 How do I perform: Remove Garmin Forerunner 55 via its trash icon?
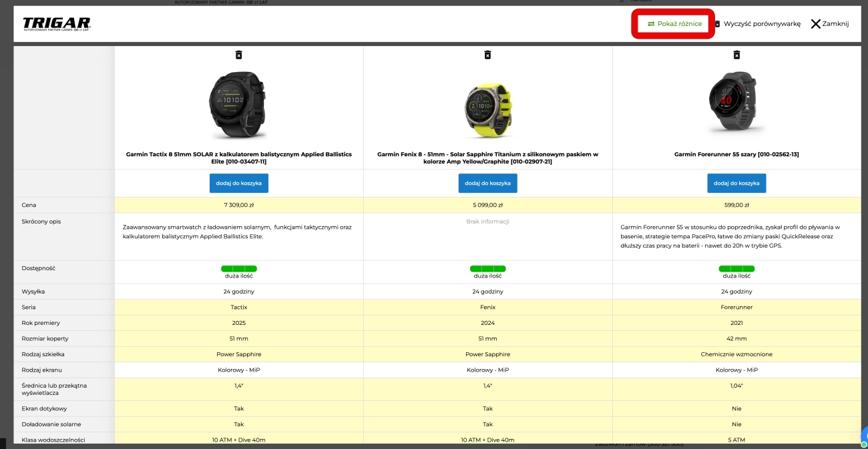[736, 55]
